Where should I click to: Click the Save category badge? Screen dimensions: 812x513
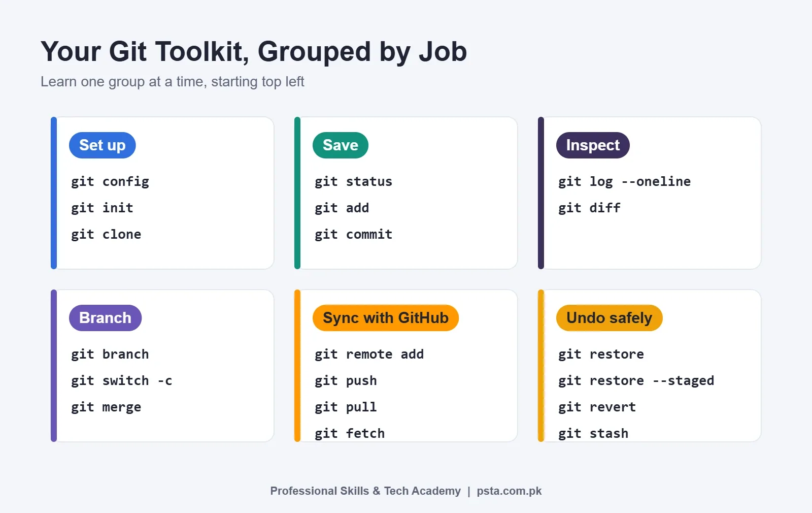coord(341,145)
